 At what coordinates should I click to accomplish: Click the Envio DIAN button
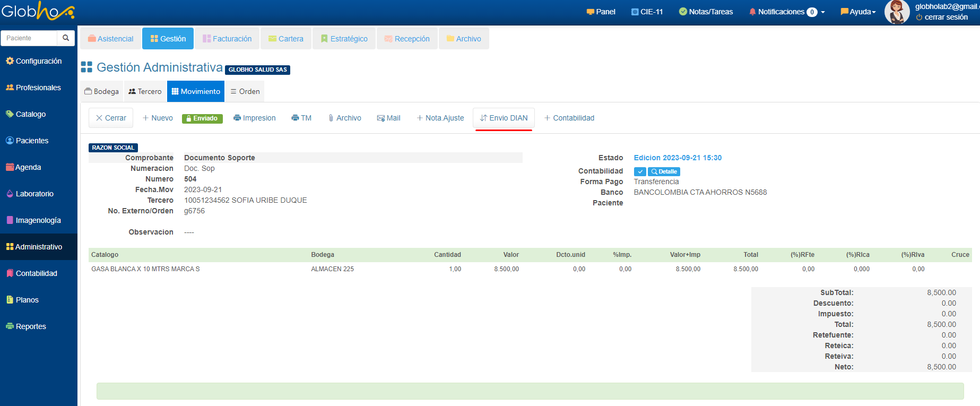pyautogui.click(x=504, y=118)
